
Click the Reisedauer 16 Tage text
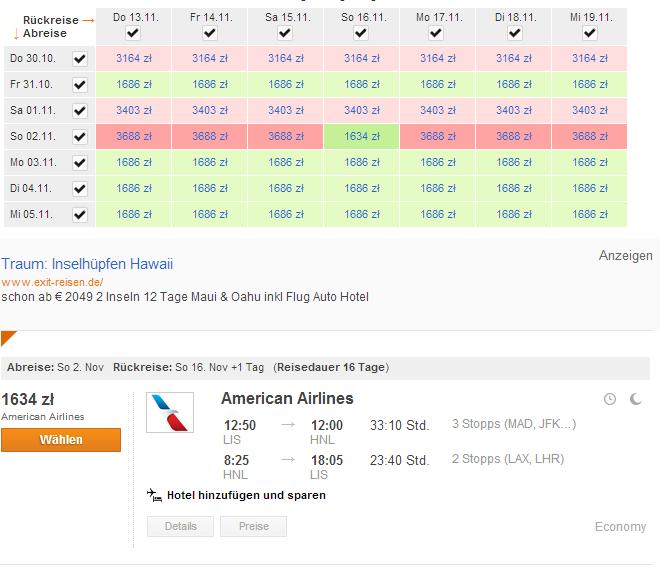331,367
